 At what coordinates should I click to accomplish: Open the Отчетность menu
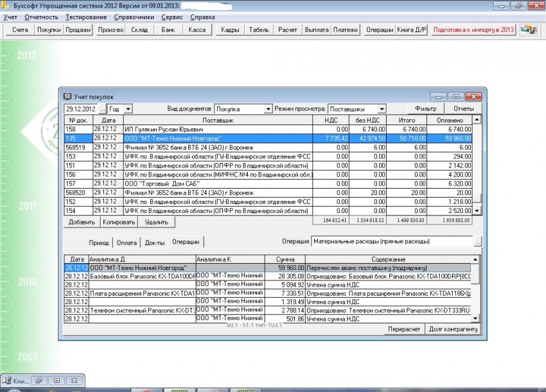[41, 17]
